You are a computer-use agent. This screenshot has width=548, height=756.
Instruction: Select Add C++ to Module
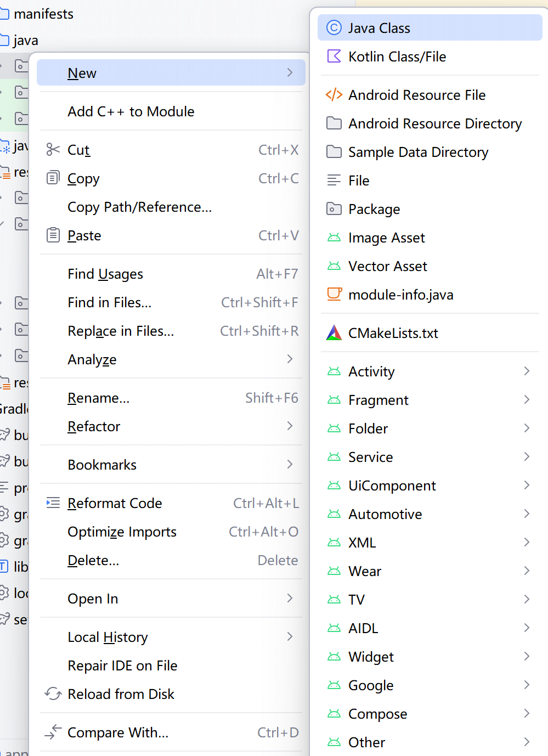(x=131, y=111)
